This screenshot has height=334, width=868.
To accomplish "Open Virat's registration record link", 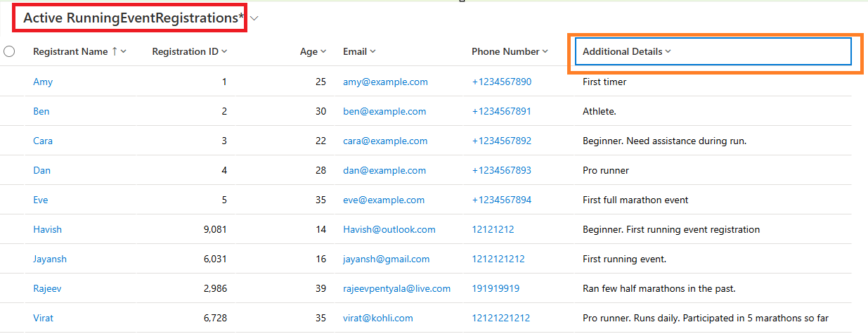I will 43,318.
